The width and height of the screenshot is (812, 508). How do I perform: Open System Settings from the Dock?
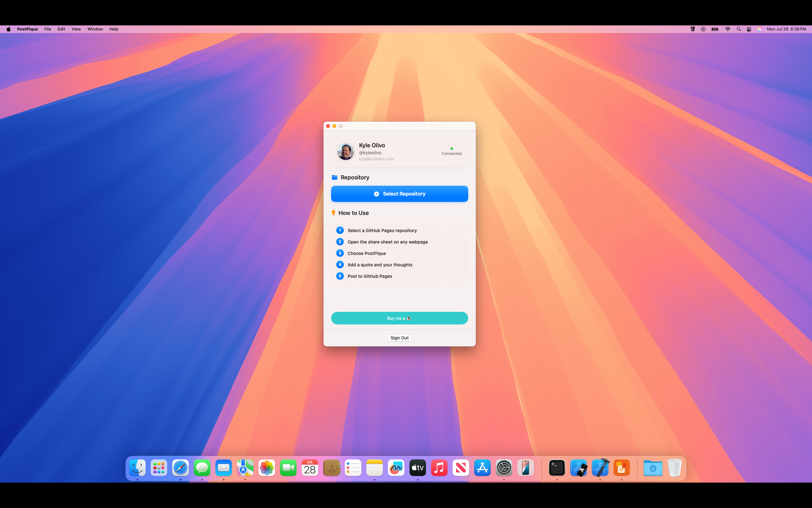(x=504, y=468)
